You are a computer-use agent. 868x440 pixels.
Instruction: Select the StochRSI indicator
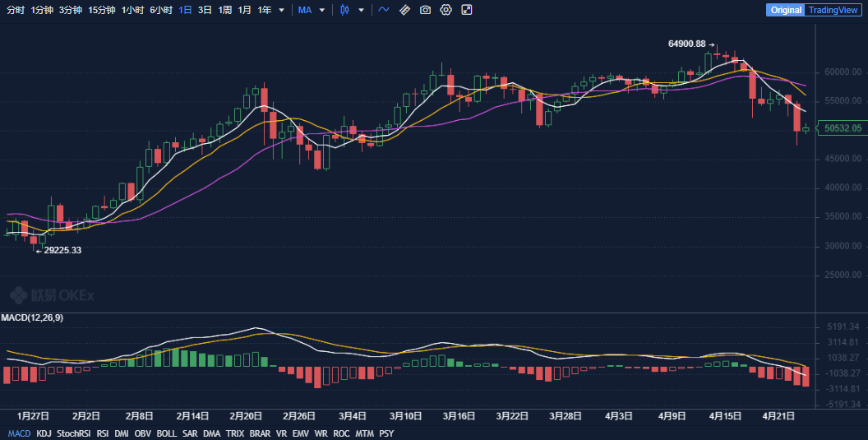tap(73, 433)
